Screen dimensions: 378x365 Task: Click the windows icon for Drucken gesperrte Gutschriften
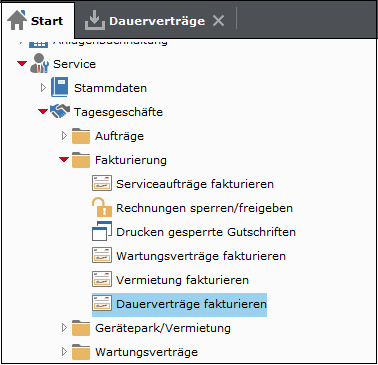pyautogui.click(x=102, y=231)
